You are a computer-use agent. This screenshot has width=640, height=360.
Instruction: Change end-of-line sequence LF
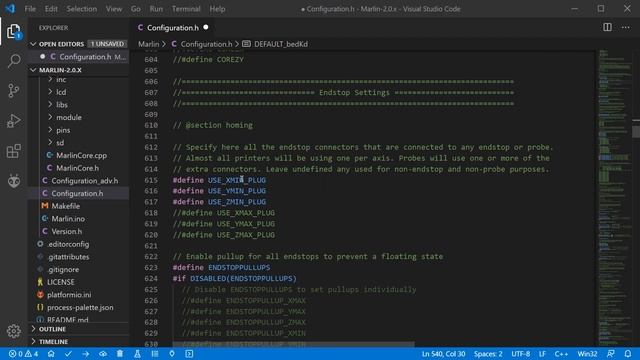(542, 354)
